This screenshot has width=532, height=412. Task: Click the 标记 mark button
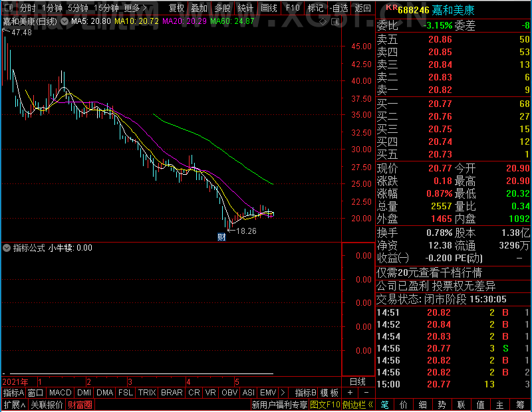315,8
